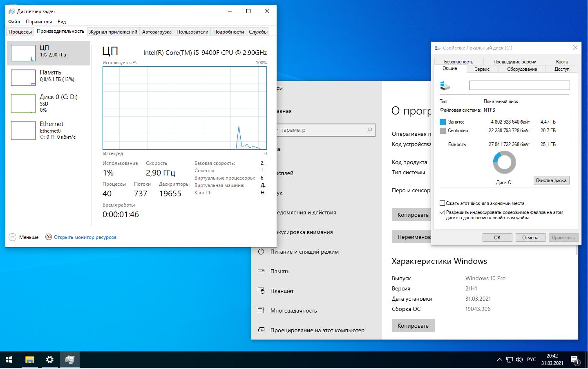Screen dimensions: 588x369
Task: Open the Сервис tab in disk properties
Action: click(482, 69)
